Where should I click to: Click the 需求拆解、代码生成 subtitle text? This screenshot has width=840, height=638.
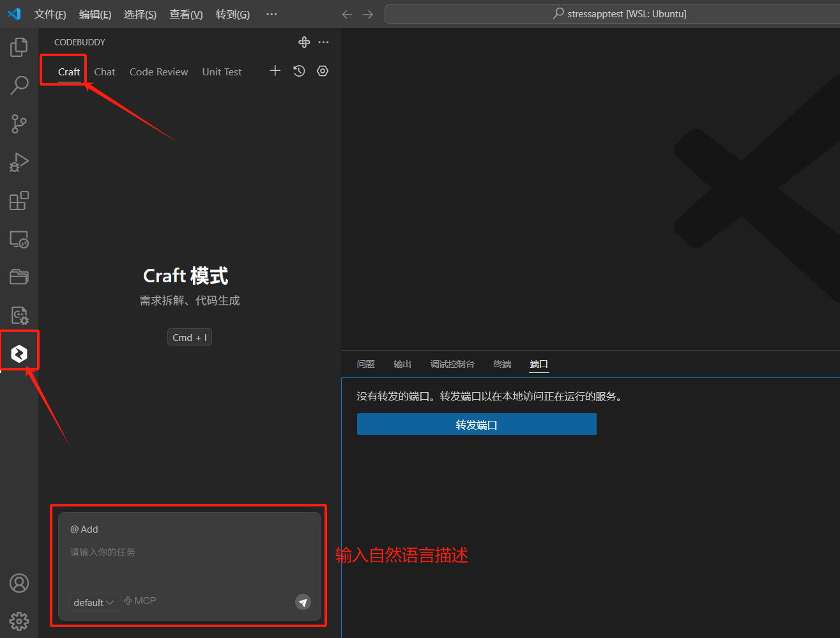point(190,301)
